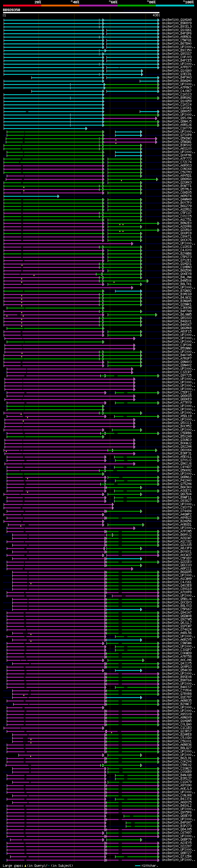Screen dimensions: 197x868
Task: Select the UniRef100_B3RSO2 label
Action: [x=176, y=145]
